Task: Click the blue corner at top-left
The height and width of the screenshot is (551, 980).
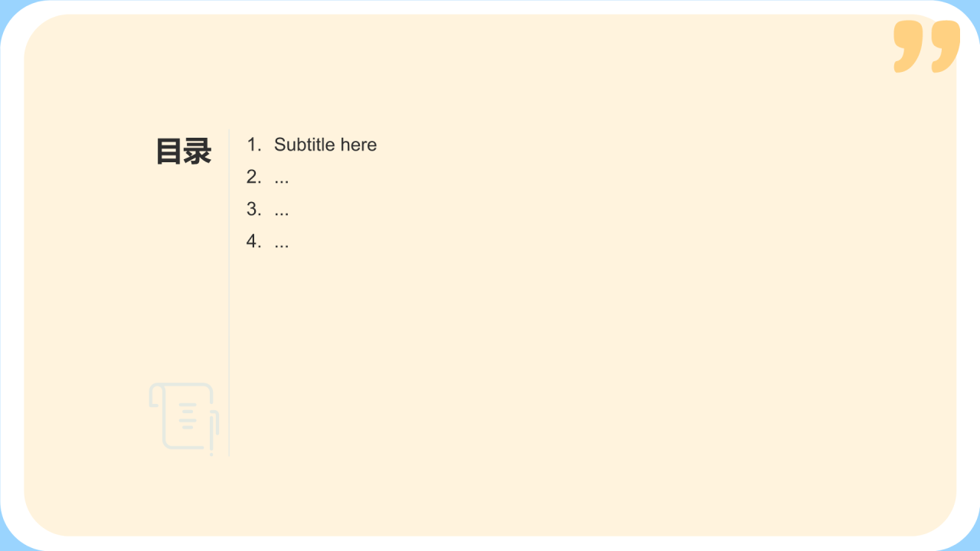Action: click(6, 6)
